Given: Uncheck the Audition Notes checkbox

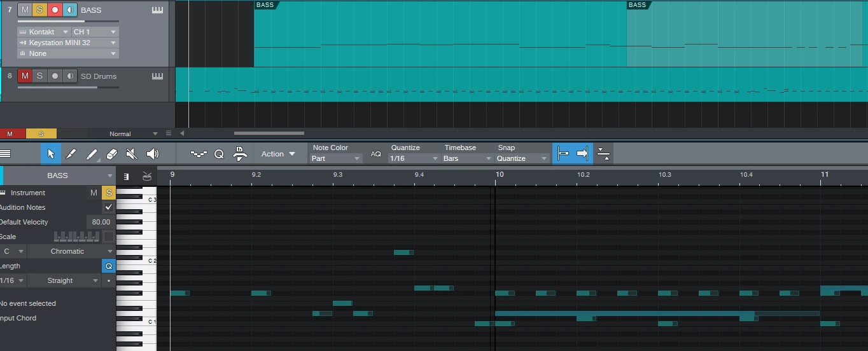Looking at the screenshot, I should 109,207.
